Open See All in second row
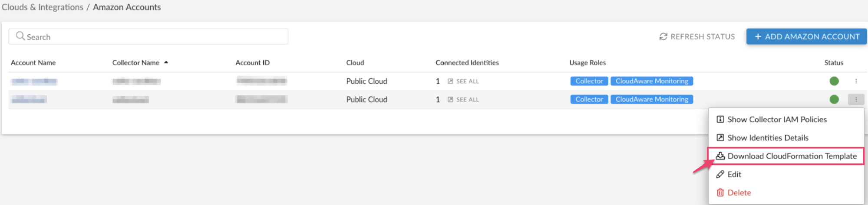Screen dimensions: 868x205 tap(467, 100)
